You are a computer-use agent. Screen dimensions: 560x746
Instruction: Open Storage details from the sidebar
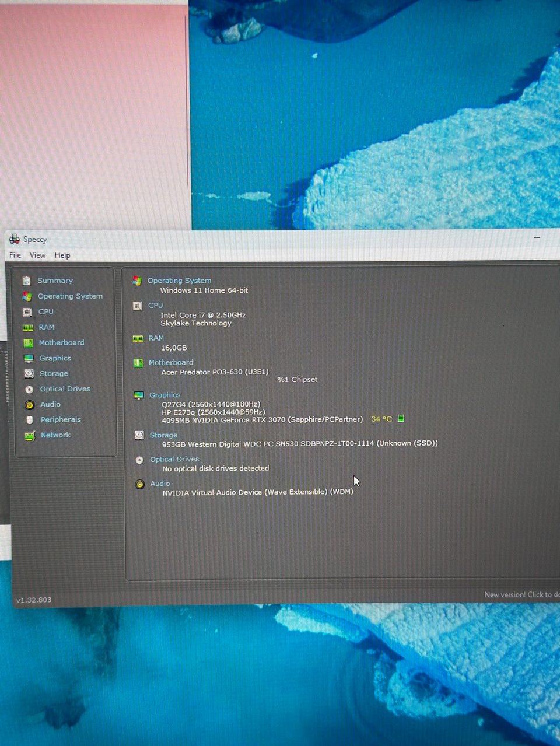(54, 373)
